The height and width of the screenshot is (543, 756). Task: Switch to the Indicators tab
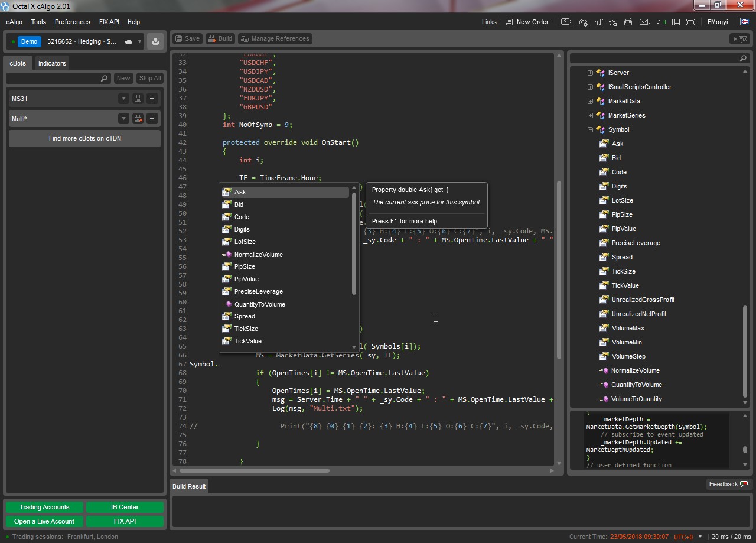coord(52,63)
